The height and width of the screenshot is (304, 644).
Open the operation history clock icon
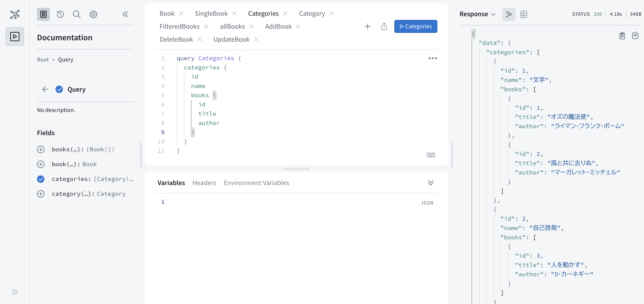60,14
